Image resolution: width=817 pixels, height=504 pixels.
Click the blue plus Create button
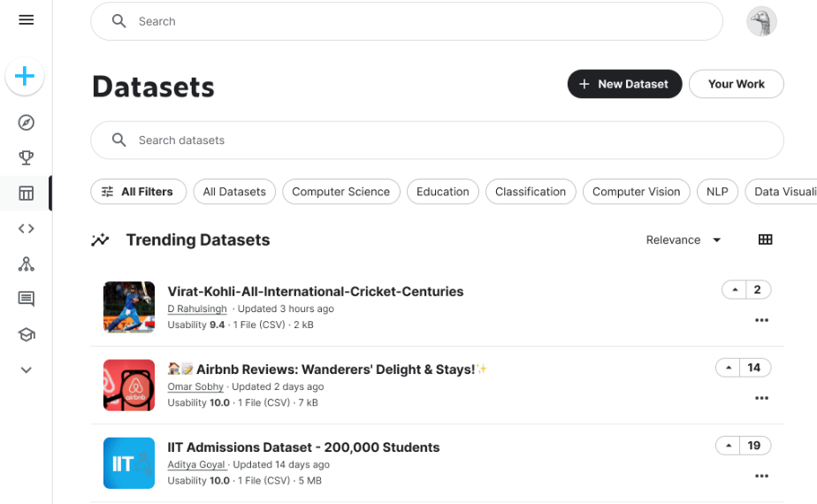(x=25, y=78)
